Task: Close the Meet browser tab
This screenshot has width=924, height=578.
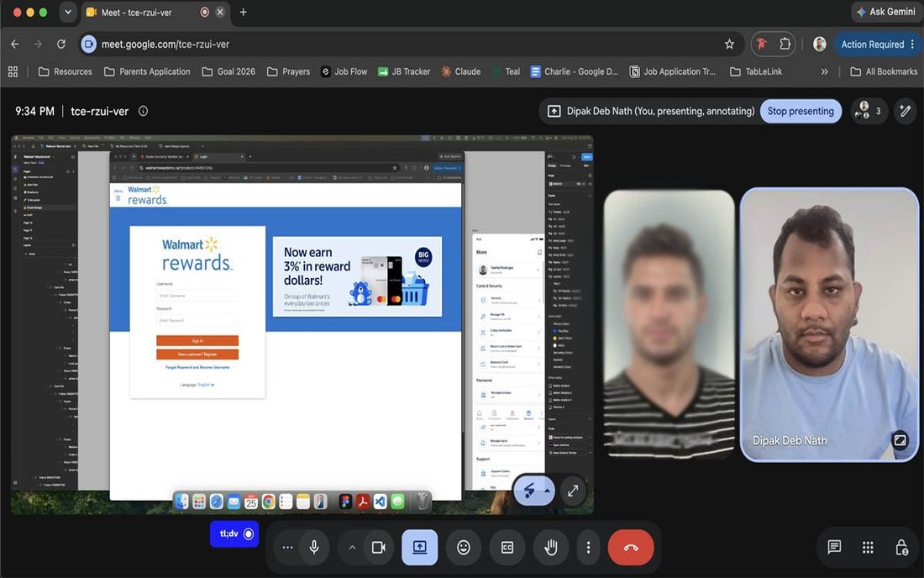Action: coord(220,12)
